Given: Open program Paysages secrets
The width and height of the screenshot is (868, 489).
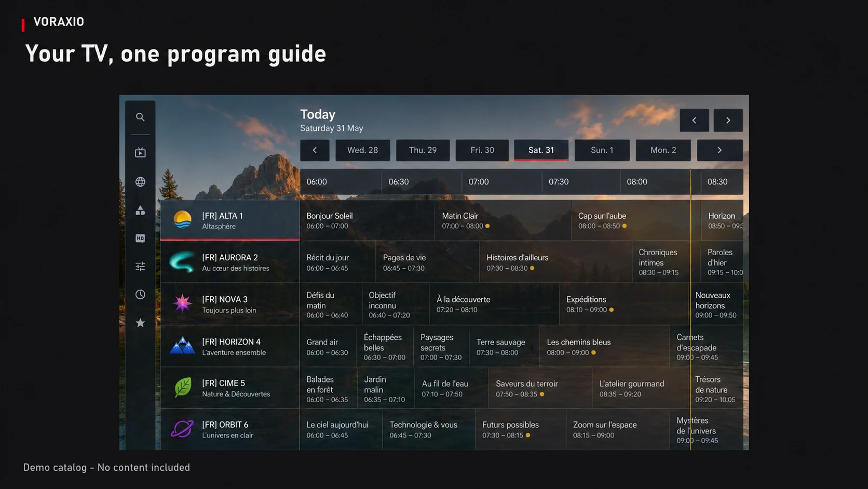Looking at the screenshot, I should point(441,346).
